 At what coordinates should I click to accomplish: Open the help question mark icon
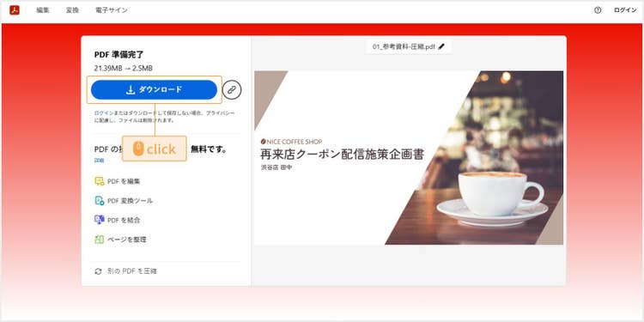pos(598,10)
